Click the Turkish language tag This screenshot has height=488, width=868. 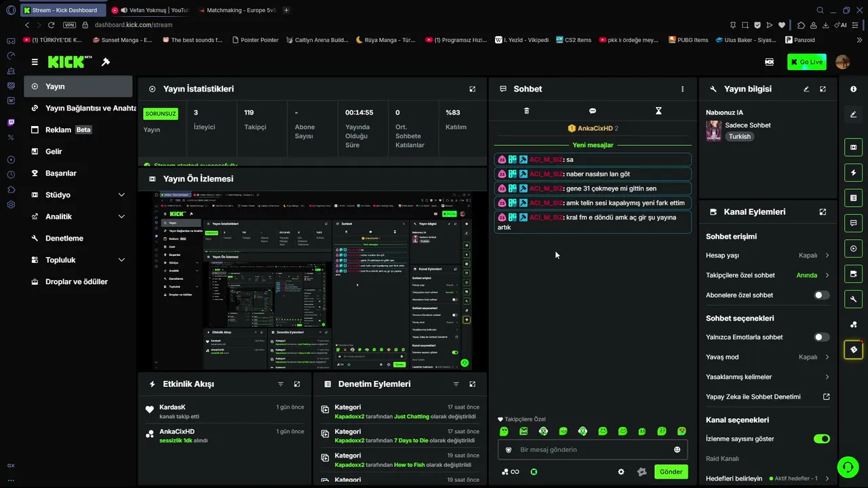(740, 136)
